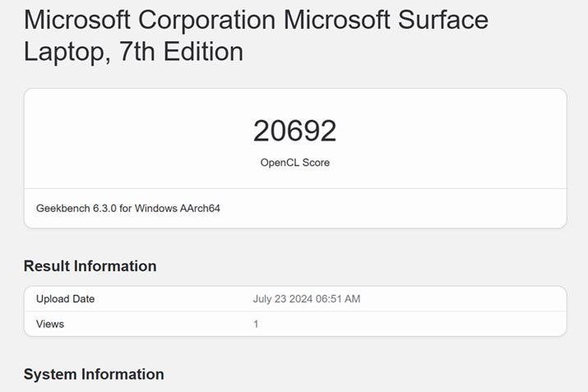
Task: Click the word "Geekbench" in the version line
Action: [62, 209]
